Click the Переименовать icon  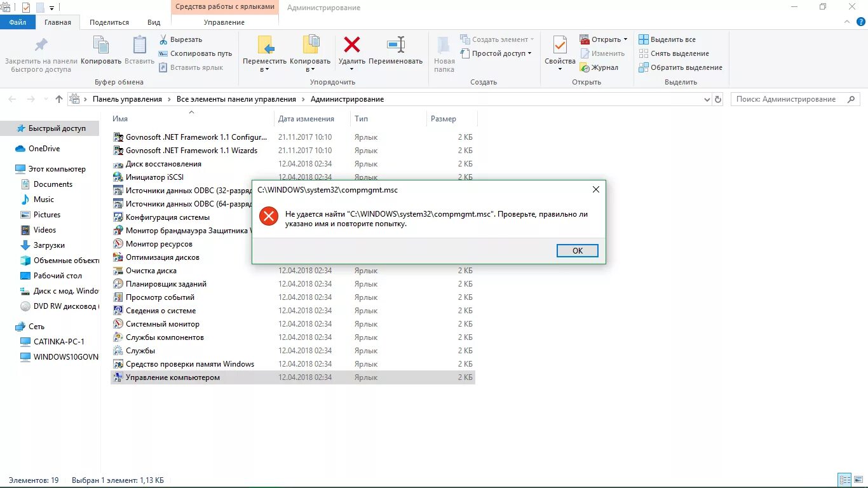(x=396, y=44)
